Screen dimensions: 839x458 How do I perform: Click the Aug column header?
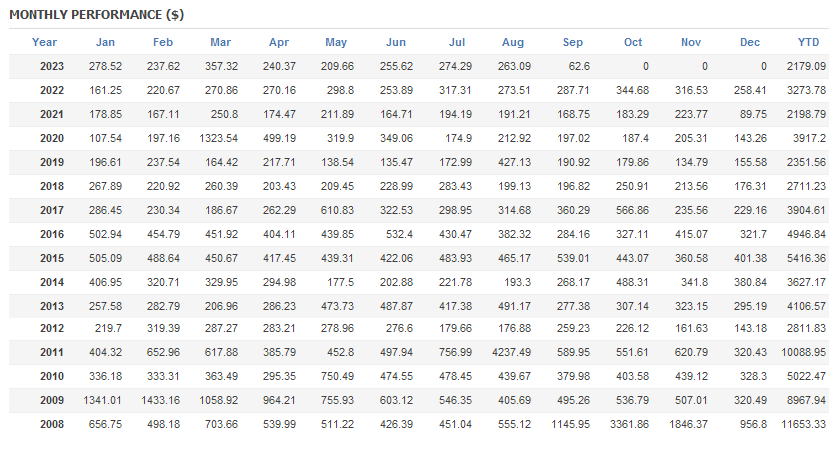click(513, 42)
